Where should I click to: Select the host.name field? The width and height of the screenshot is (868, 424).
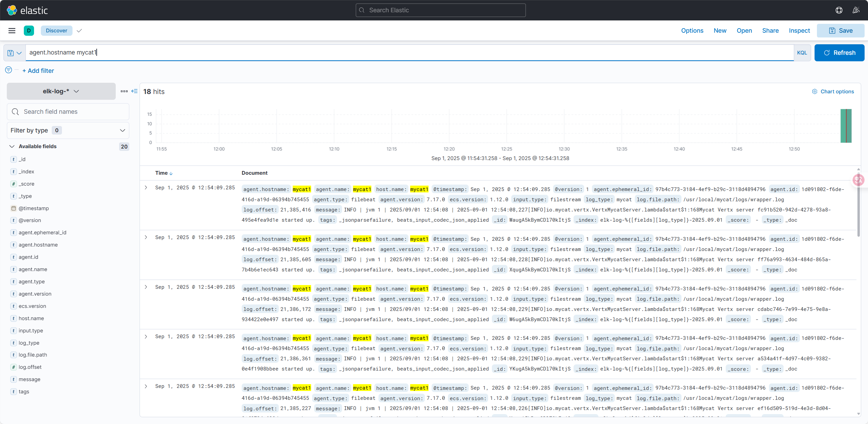point(31,318)
